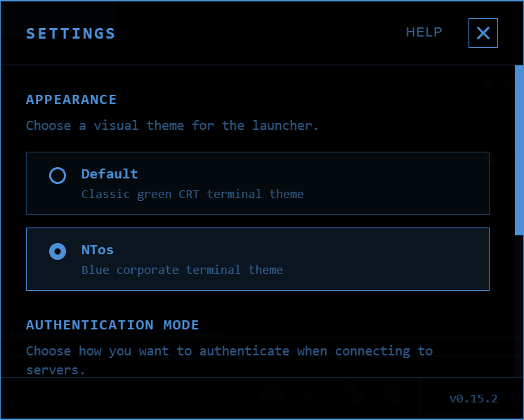Click the v0.15.2 version label

(473, 398)
